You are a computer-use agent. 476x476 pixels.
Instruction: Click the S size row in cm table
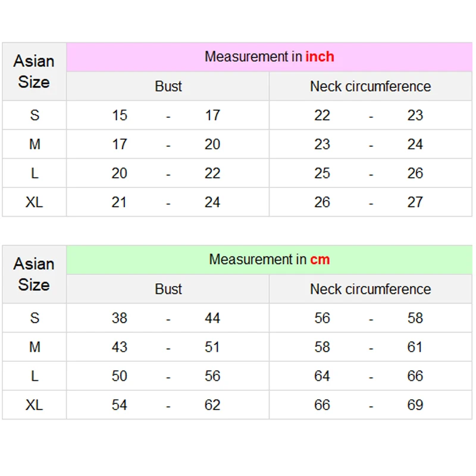click(x=35, y=318)
